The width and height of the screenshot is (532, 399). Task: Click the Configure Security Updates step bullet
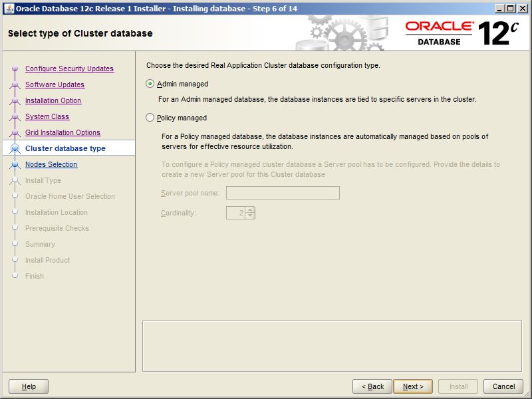point(15,68)
